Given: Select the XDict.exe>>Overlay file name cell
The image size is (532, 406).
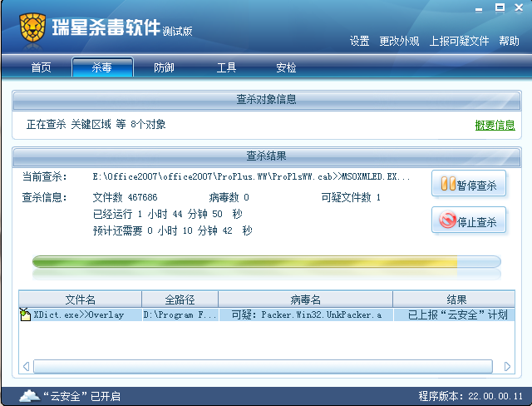Looking at the screenshot, I should pos(80,314).
